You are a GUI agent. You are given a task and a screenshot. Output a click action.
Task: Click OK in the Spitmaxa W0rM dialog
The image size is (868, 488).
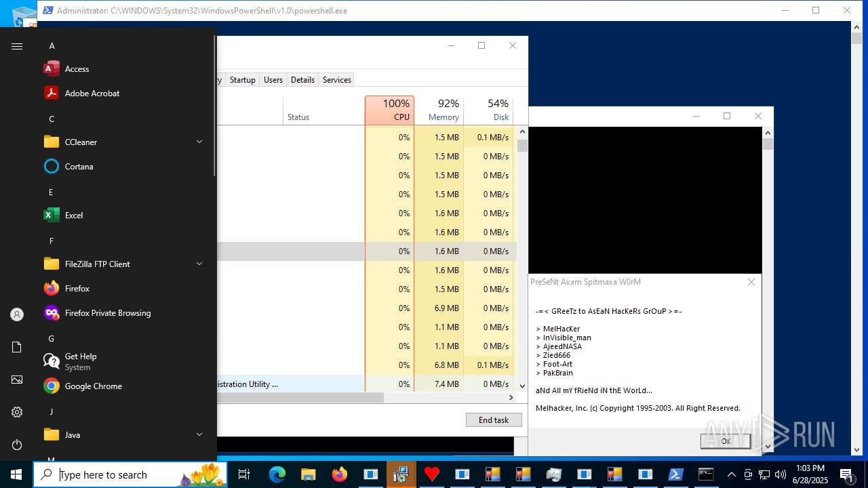coord(726,441)
